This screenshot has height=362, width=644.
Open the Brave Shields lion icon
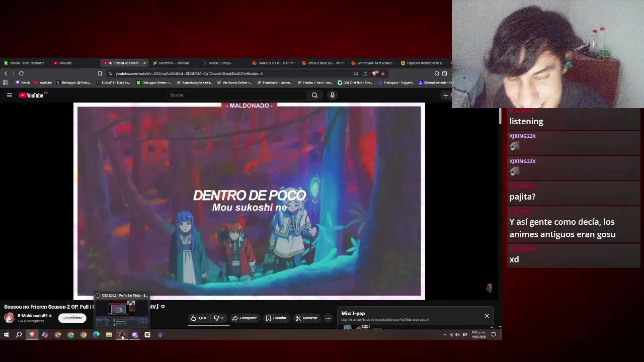[375, 73]
